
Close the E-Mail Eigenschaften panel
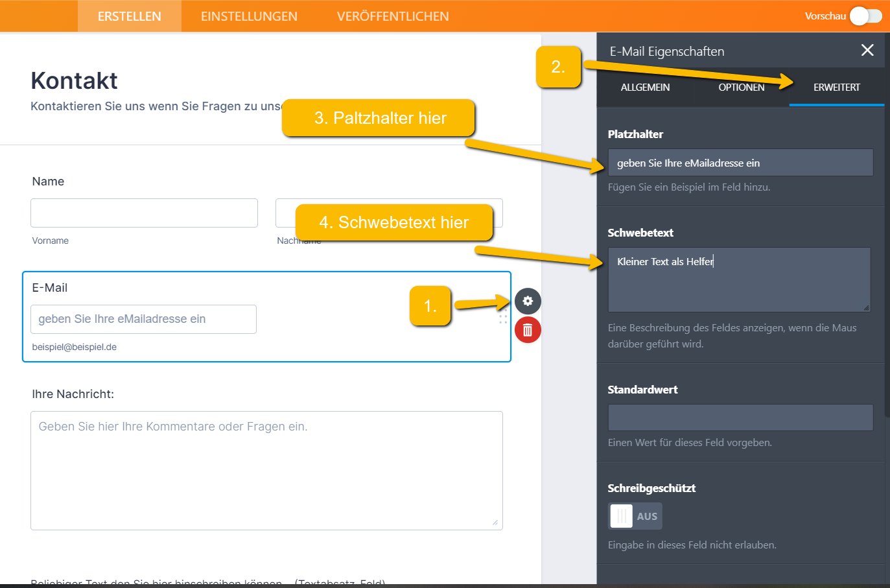(867, 51)
